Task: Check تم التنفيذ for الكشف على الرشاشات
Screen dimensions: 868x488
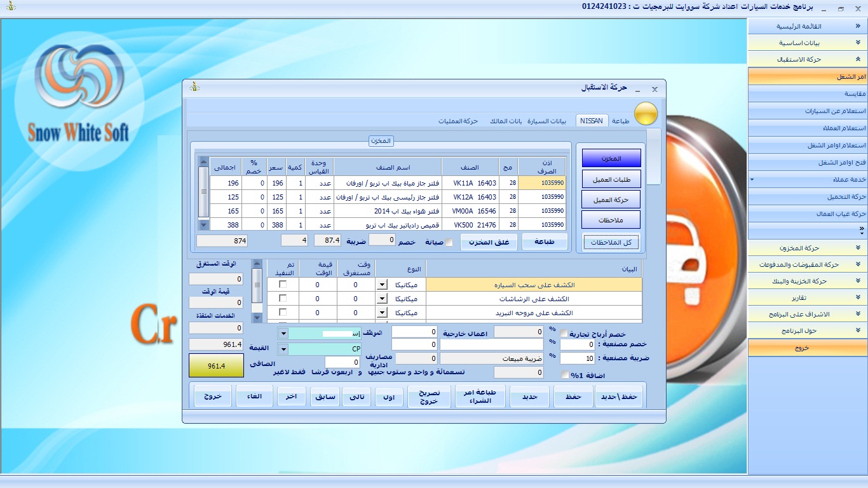Action: click(x=283, y=299)
